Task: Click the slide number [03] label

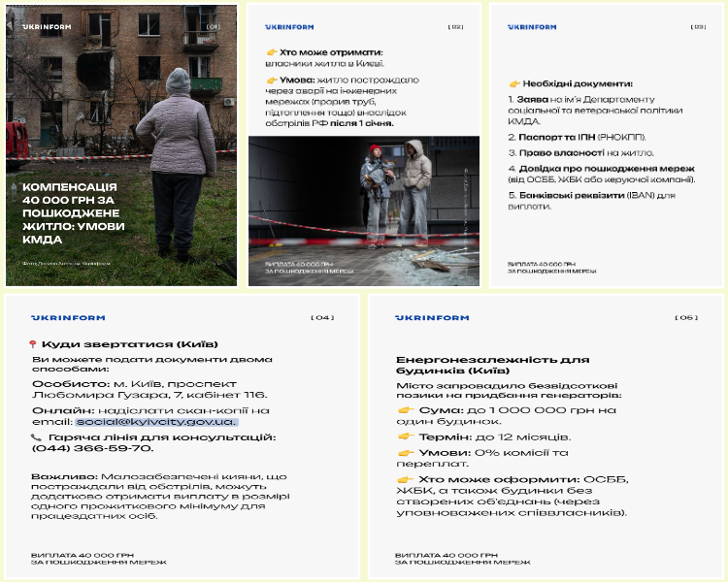Action: pos(697,27)
